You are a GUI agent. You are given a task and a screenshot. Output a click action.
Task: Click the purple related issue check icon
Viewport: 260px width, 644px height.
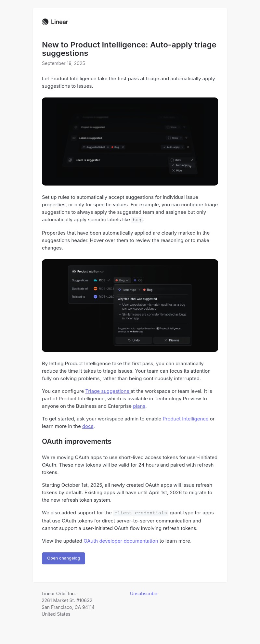(x=96, y=297)
